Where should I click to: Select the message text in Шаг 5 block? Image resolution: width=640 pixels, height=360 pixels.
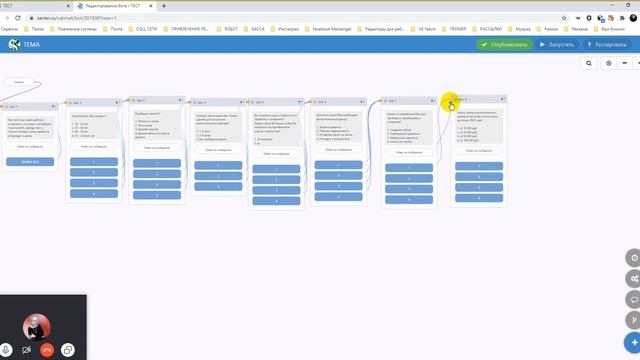tap(276, 129)
